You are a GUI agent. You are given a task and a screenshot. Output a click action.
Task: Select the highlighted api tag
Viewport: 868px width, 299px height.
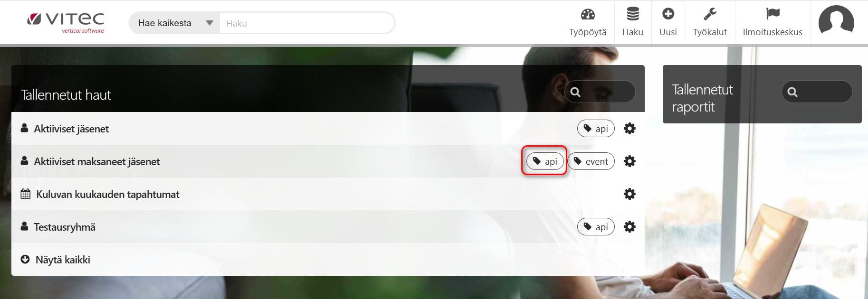coord(545,161)
